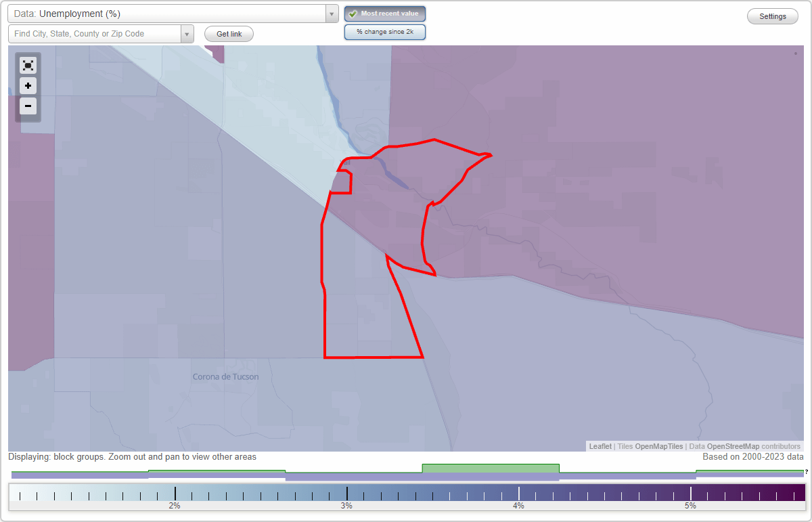Zoom out with the minus button
The width and height of the screenshot is (812, 522).
(28, 106)
